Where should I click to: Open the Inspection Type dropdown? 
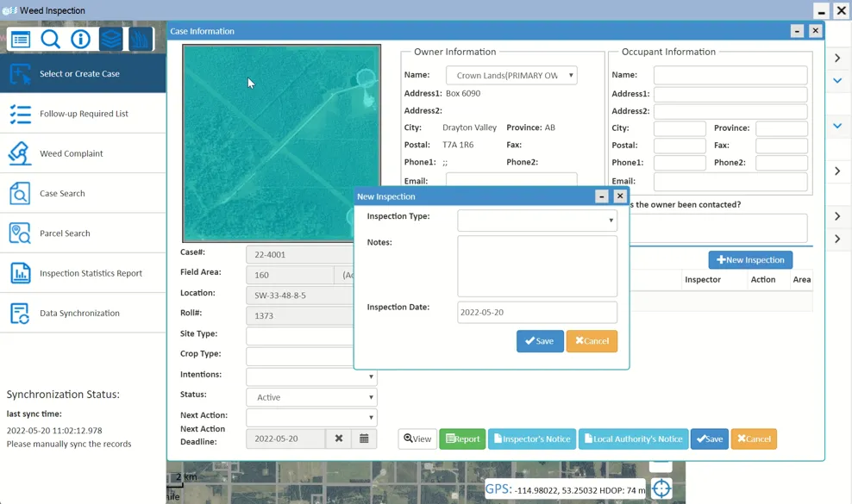point(537,221)
